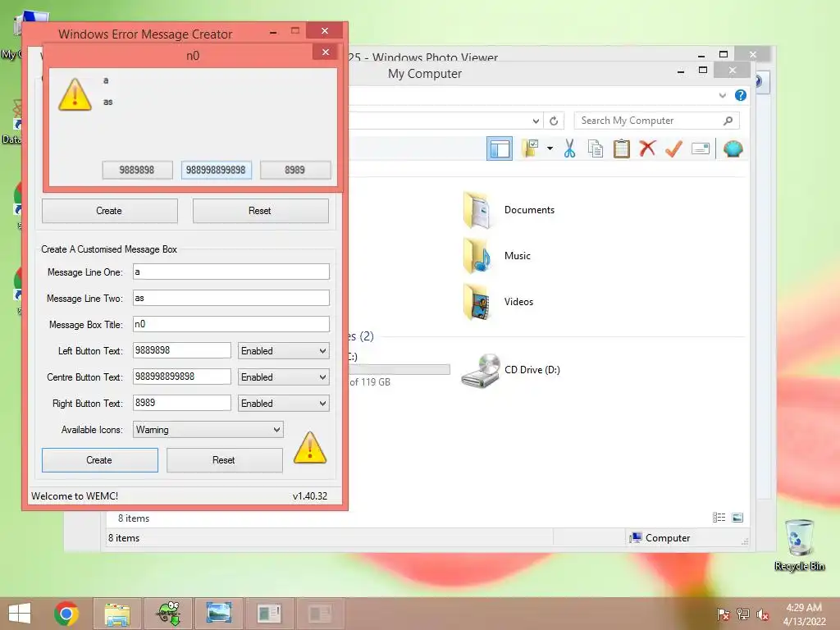This screenshot has width=840, height=630.
Task: Click the Windows Start button
Action: (x=20, y=614)
